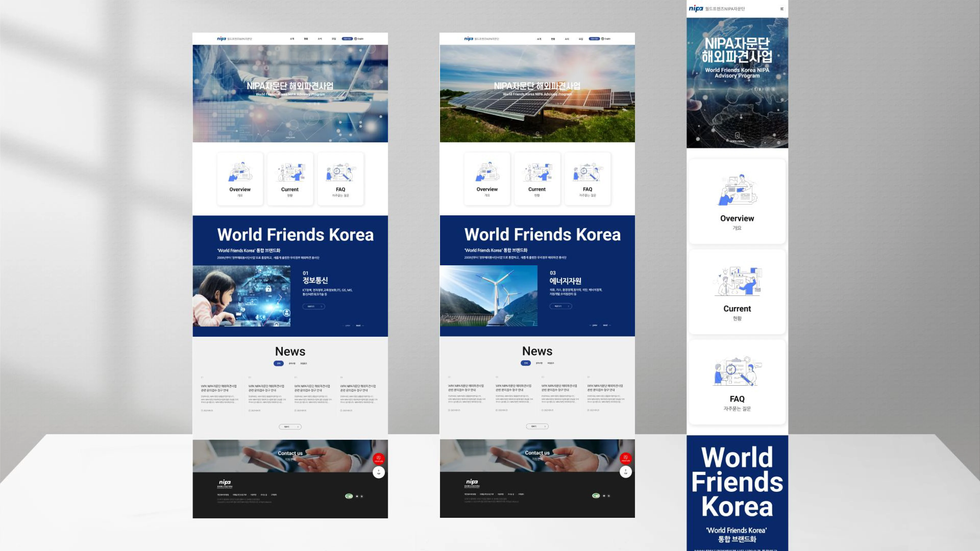Select the blue active News tab on laptop-hero page
980x551 pixels.
click(x=278, y=364)
